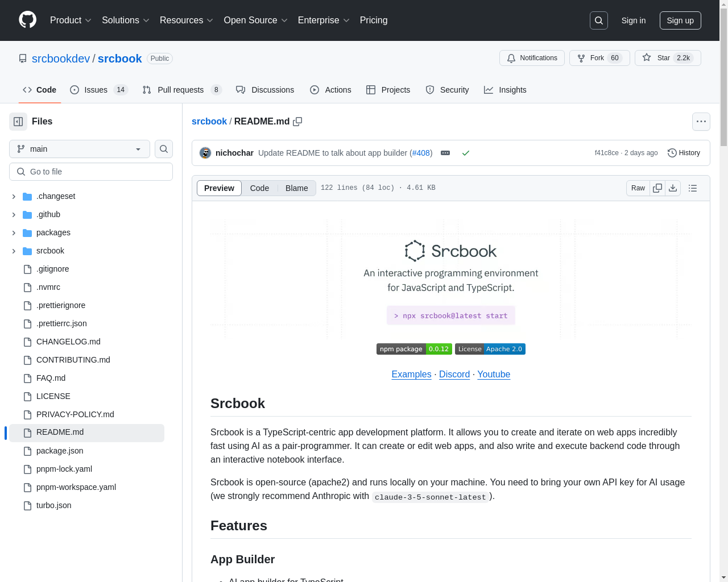The image size is (728, 582).
Task: Open the srcbook repository name link
Action: 119,59
